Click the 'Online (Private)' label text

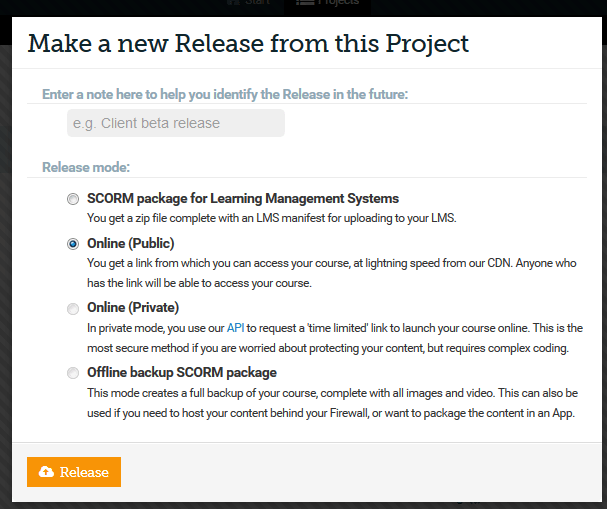pyautogui.click(x=133, y=307)
